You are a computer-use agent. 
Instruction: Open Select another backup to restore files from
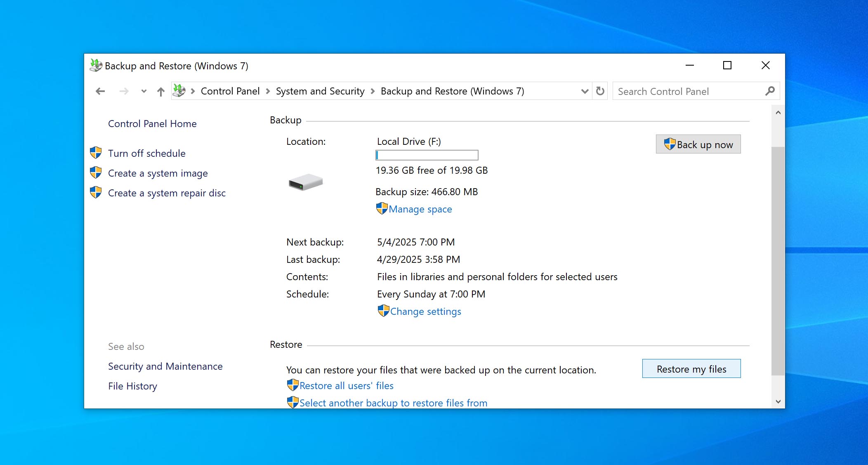[394, 403]
